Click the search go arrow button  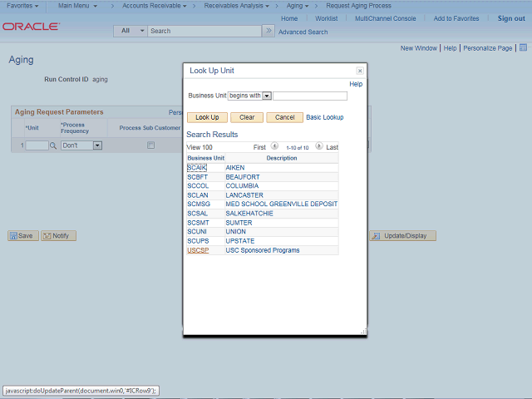pos(268,31)
